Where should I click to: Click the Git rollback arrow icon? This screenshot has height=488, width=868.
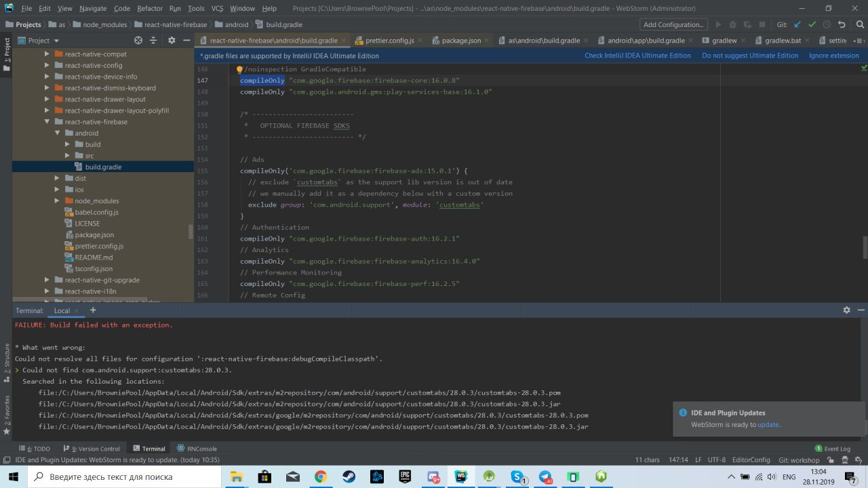click(842, 24)
